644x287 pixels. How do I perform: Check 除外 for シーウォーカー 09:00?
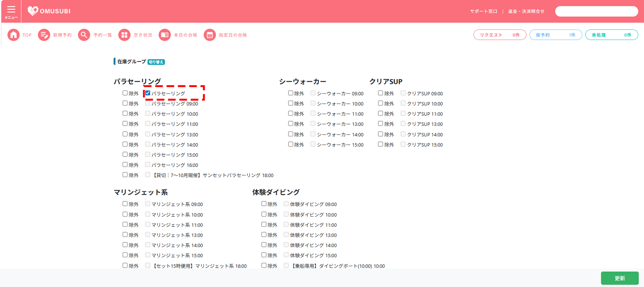(290, 93)
